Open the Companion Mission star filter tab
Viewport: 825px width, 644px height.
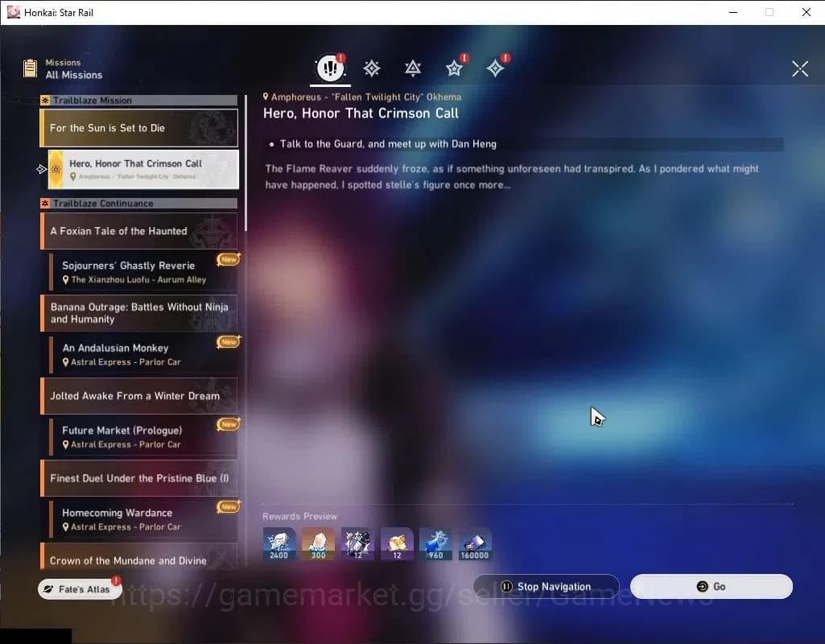454,68
